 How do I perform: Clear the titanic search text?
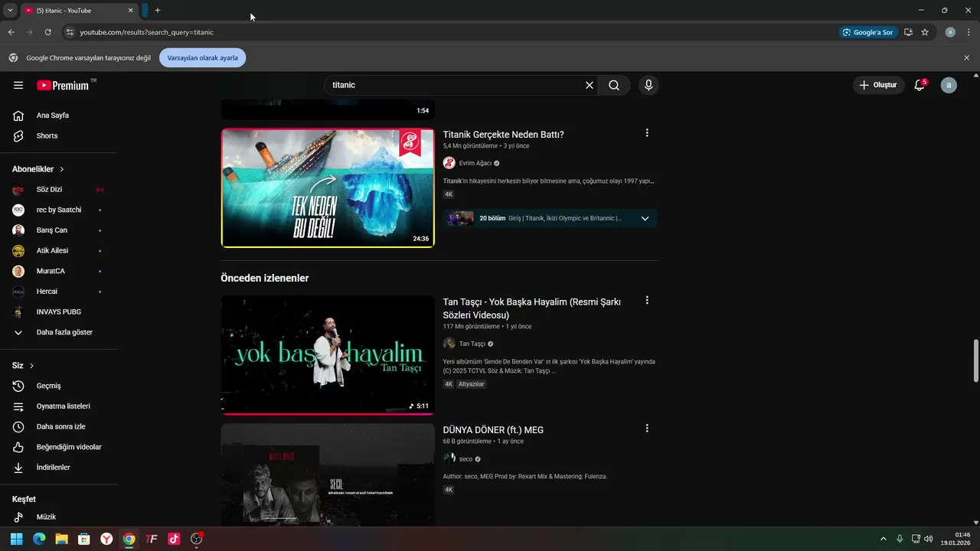[x=590, y=85]
